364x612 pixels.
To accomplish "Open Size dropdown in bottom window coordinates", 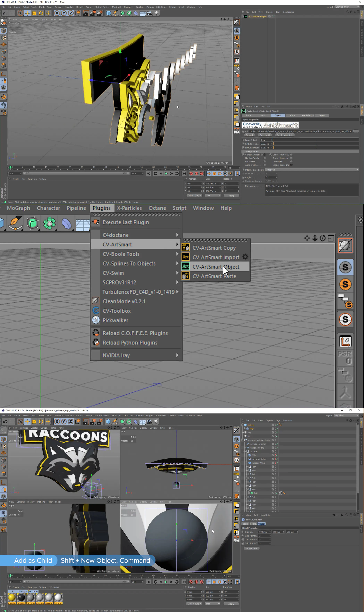I will (212, 604).
